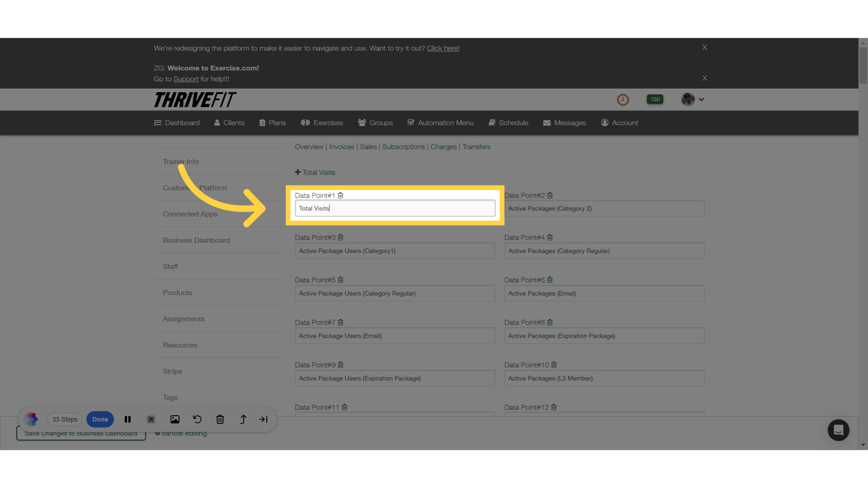The height and width of the screenshot is (488, 868).
Task: Navigate to the Exercises menu
Action: pos(322,123)
